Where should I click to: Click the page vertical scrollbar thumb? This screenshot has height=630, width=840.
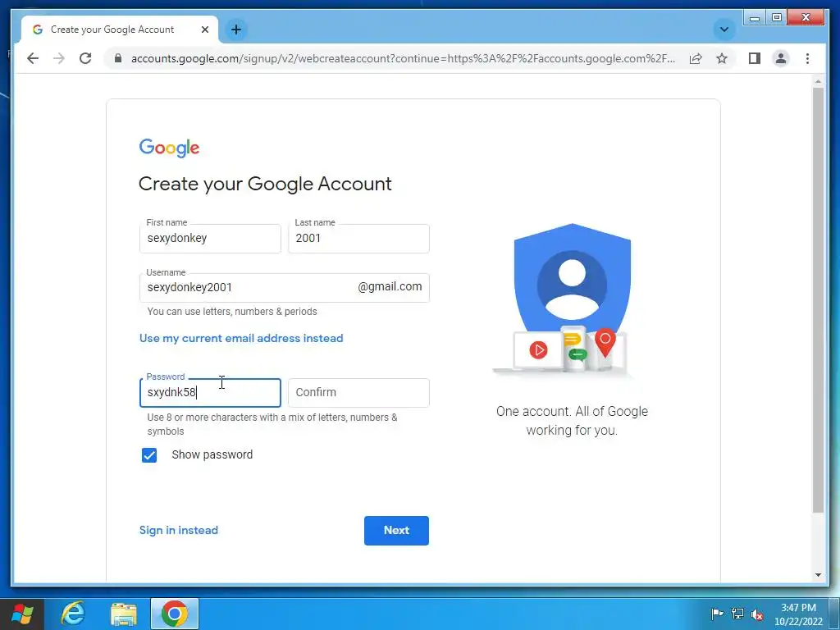[818, 300]
